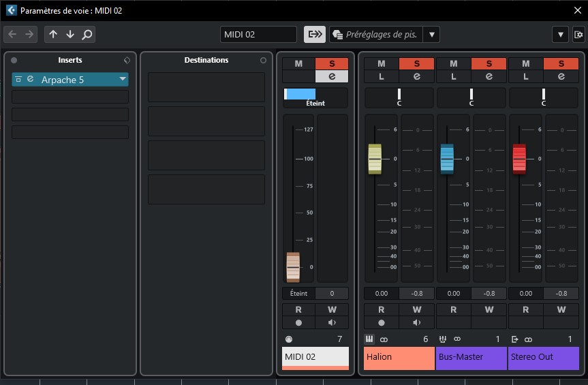The image size is (588, 385).
Task: Select the Destinations panel header
Action: (206, 60)
